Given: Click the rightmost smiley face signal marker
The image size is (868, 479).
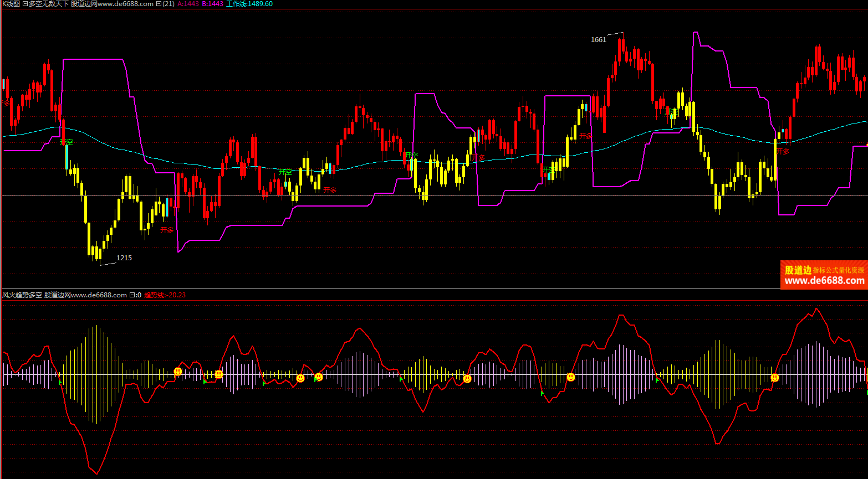Looking at the screenshot, I should click(x=775, y=378).
